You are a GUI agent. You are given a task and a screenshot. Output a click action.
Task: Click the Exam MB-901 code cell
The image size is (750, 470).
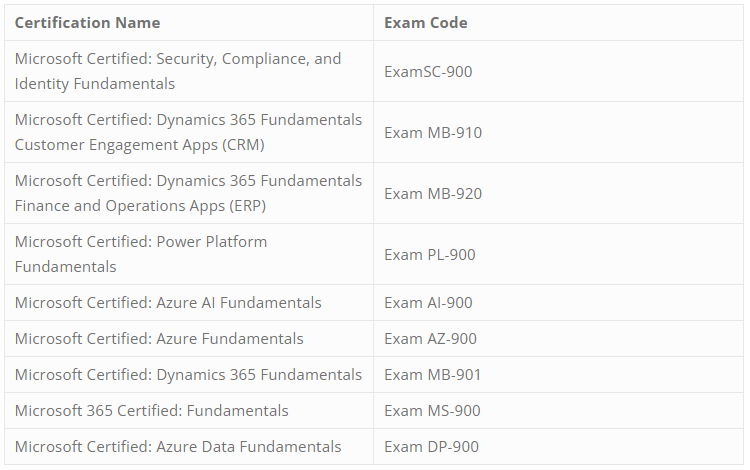(x=432, y=375)
